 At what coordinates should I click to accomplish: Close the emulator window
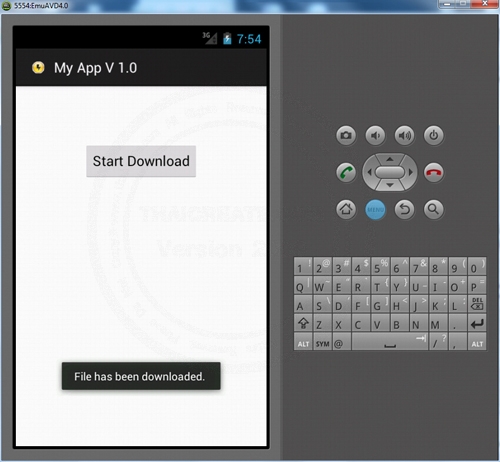(x=485, y=4)
